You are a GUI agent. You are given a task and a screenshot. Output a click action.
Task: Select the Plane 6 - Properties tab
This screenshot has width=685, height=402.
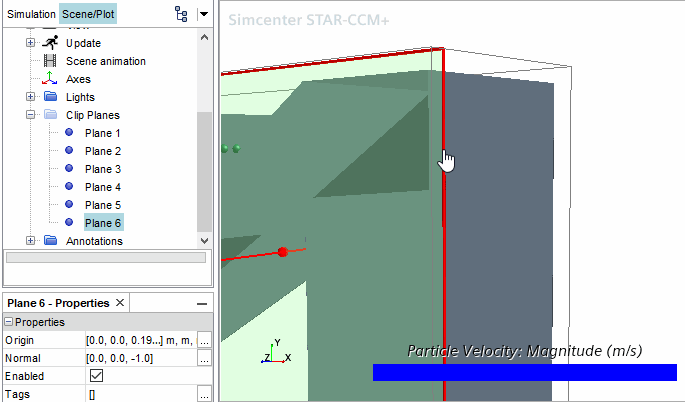59,303
